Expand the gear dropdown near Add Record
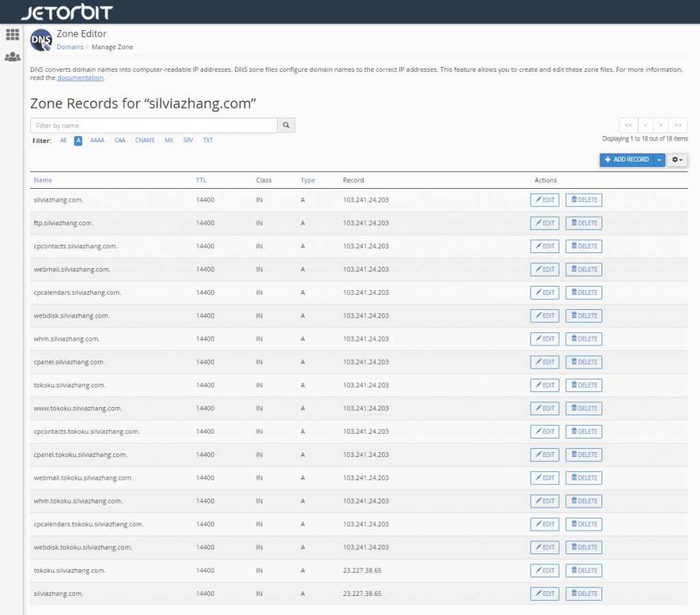700x615 pixels. [676, 159]
